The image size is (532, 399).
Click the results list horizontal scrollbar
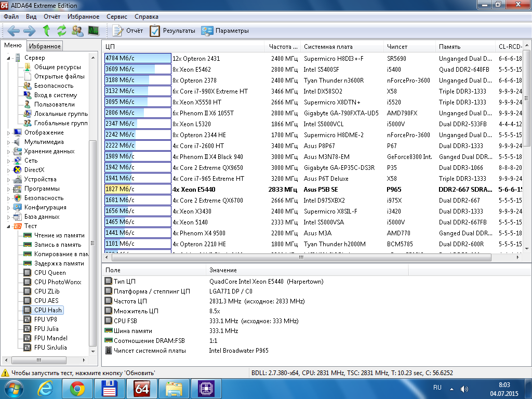(301, 258)
